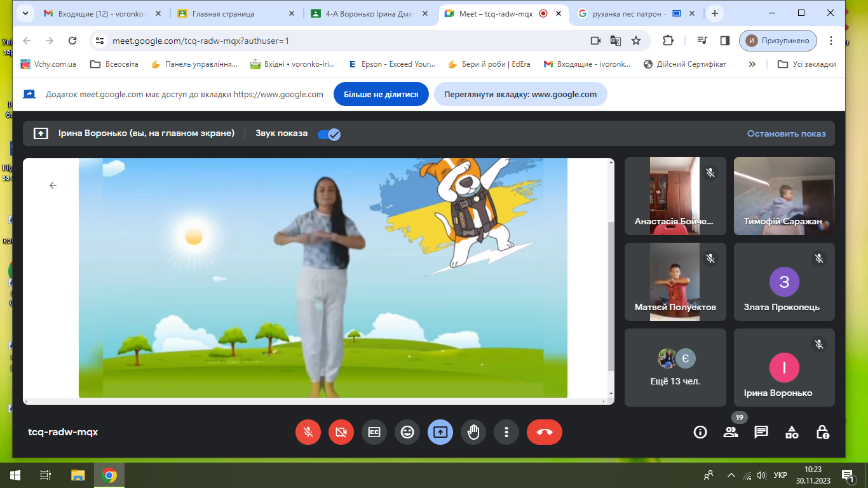This screenshot has height=488, width=868.
Task: Click the camera permission icon in address bar
Action: pyautogui.click(x=595, y=41)
